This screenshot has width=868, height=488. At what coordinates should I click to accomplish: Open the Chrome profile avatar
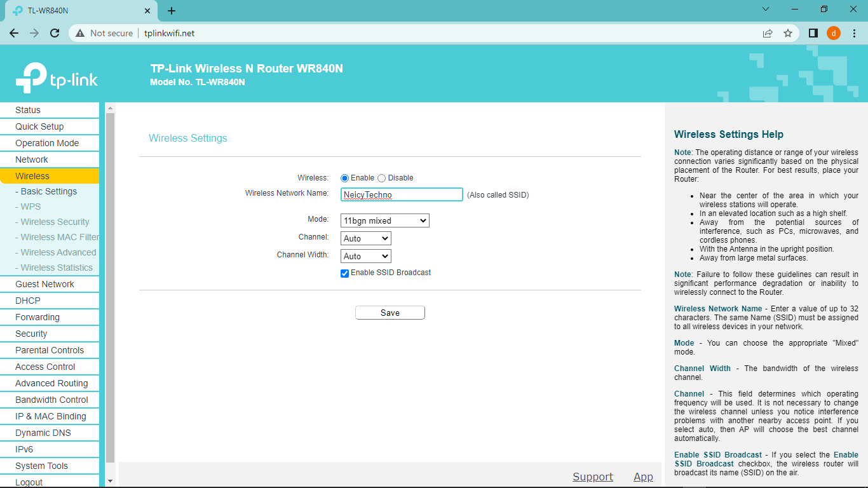(834, 33)
